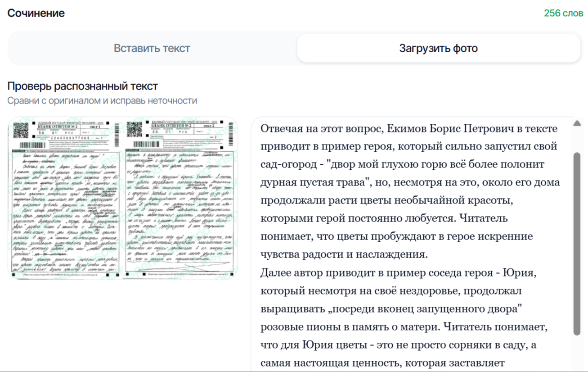
Task: Switch to the "Вставить текст" tab
Action: pyautogui.click(x=151, y=48)
